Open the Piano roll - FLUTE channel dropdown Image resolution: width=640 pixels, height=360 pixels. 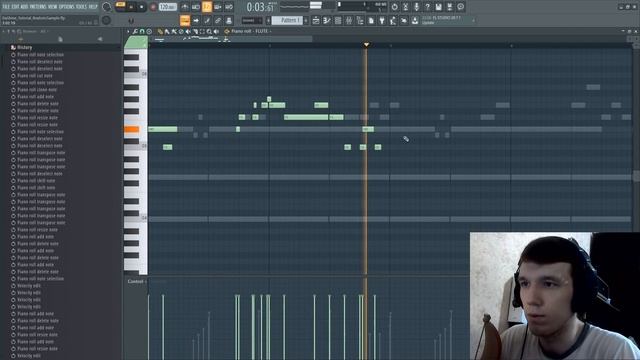(251, 31)
